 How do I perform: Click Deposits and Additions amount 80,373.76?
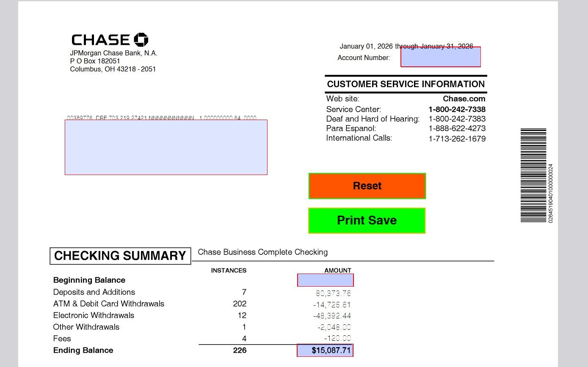click(x=333, y=293)
